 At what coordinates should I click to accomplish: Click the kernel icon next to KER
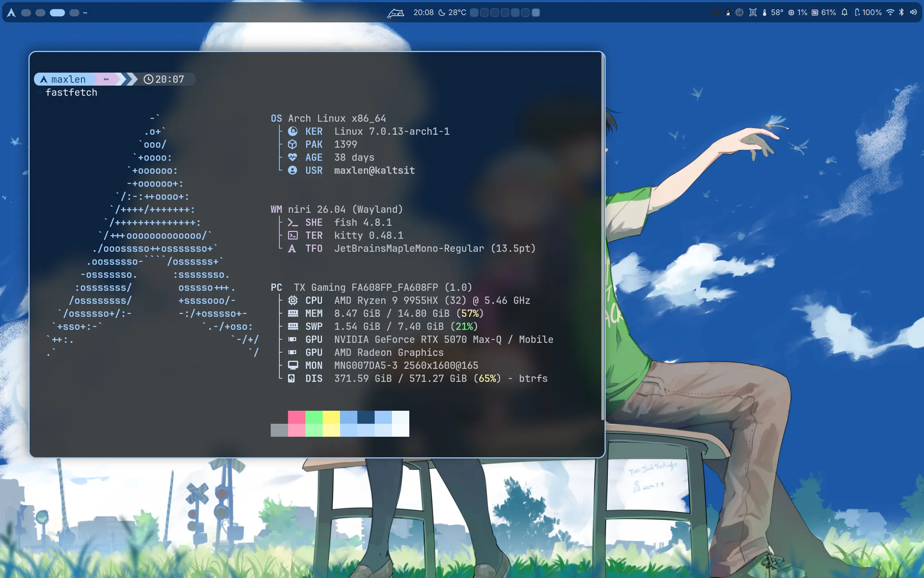[292, 131]
